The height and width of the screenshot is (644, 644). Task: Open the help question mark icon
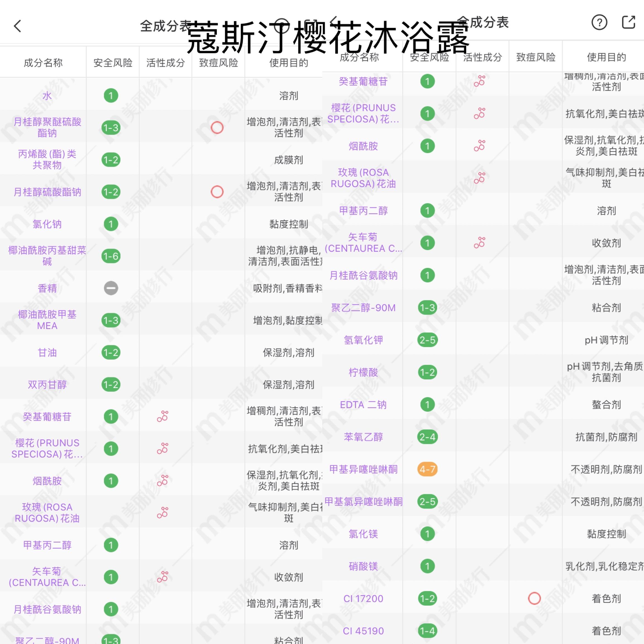pyautogui.click(x=599, y=23)
